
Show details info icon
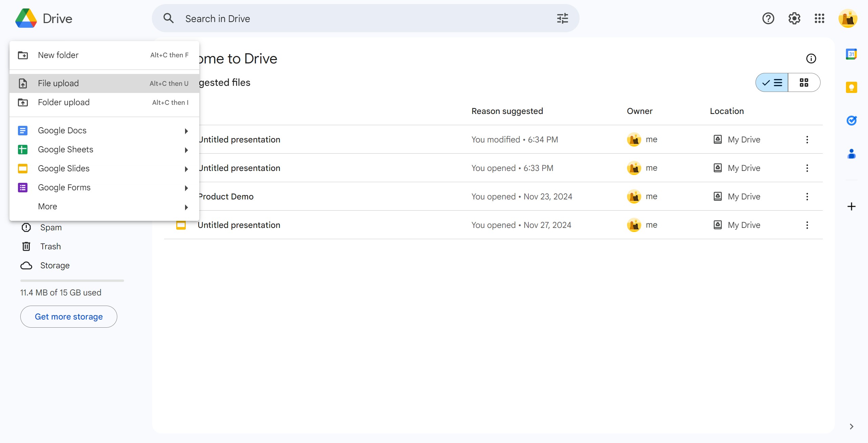811,59
